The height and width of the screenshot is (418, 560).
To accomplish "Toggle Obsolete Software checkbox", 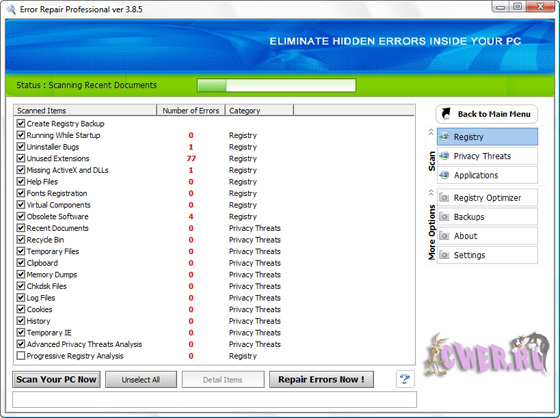I will coord(21,217).
